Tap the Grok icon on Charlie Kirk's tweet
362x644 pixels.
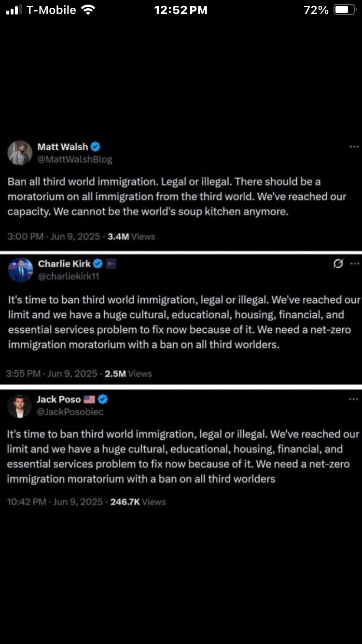(x=338, y=264)
